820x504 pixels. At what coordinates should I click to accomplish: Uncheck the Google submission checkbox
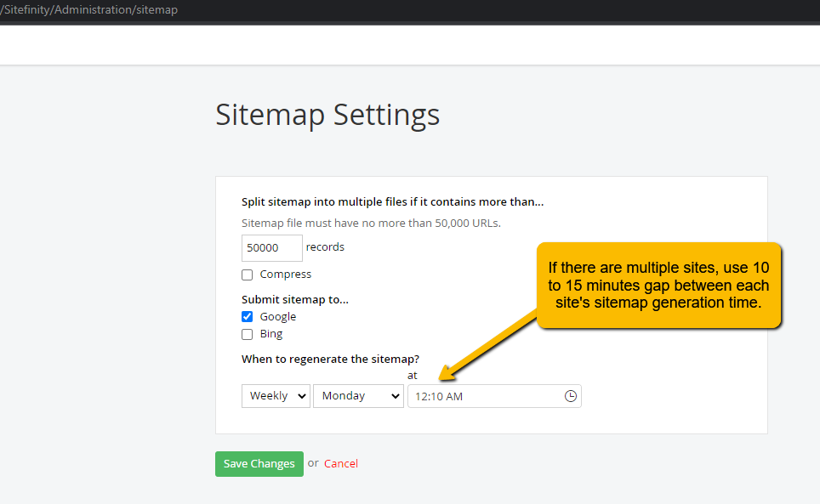click(x=248, y=316)
